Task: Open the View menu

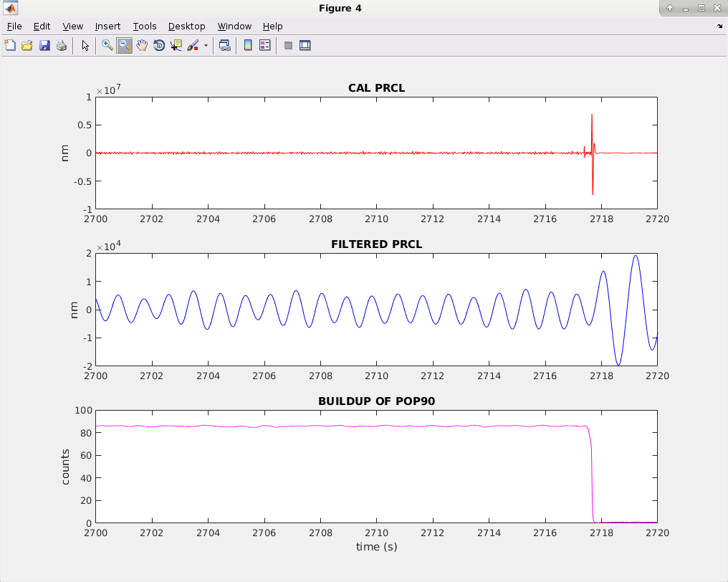Action: point(73,27)
